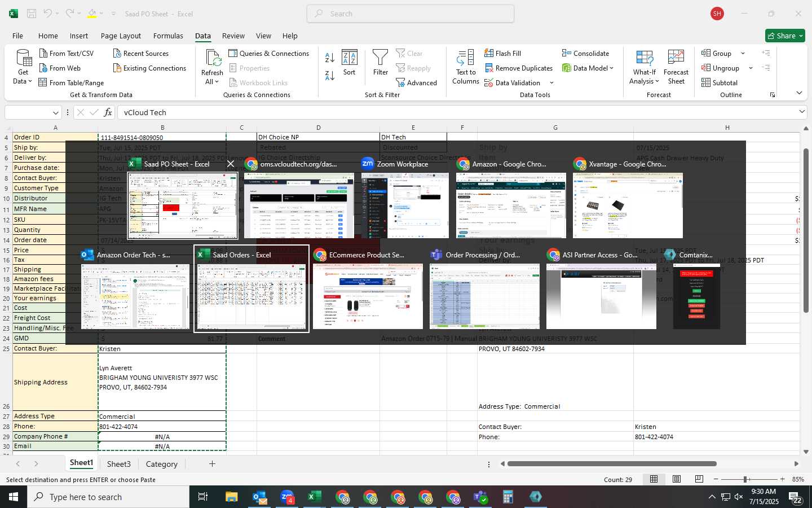Collapse the ribbon
The width and height of the screenshot is (812, 508).
coord(799,93)
